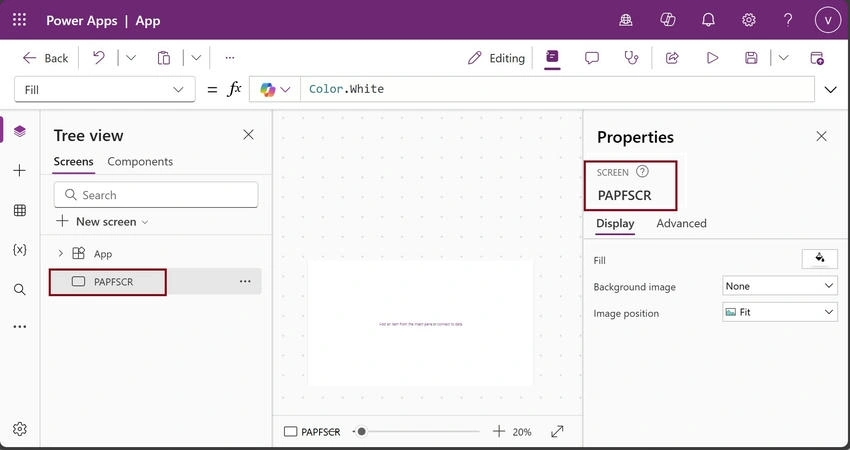Preview the app with play icon

(x=712, y=58)
